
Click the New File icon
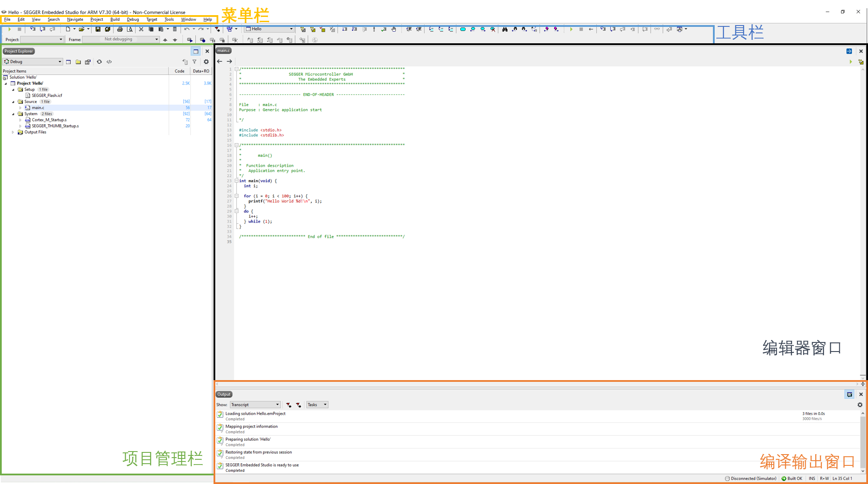pos(68,29)
